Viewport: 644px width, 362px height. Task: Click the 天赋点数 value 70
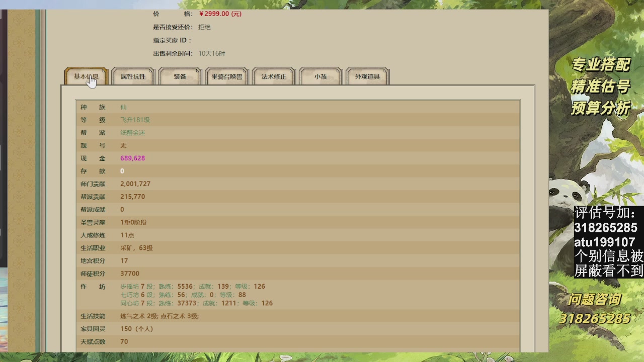[x=124, y=342]
